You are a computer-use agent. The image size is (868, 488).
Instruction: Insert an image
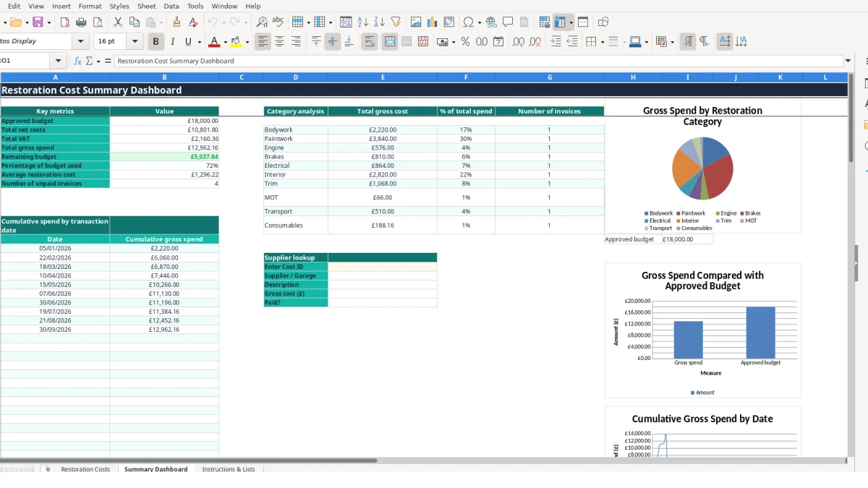click(416, 22)
